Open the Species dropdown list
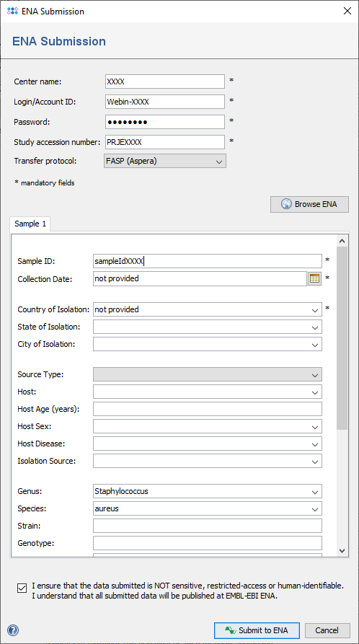Screen dimensions: 359x644 pos(315,509)
